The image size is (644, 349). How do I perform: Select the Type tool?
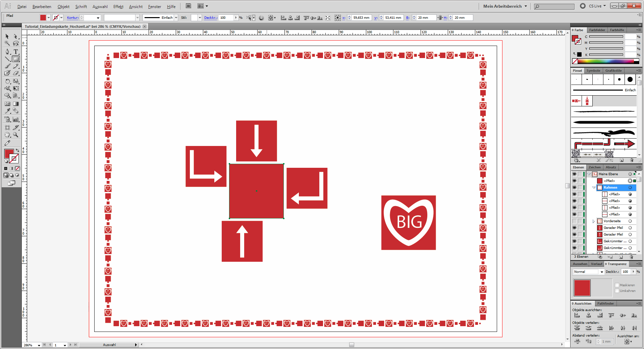click(16, 52)
